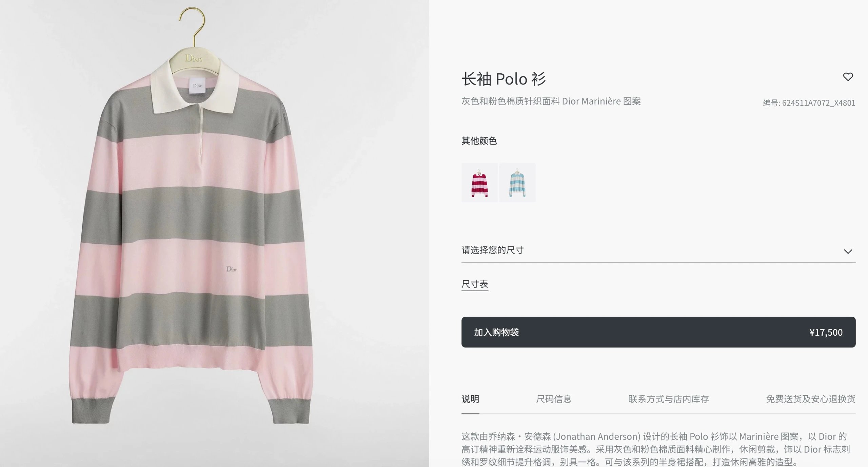
Task: Click the embroidered Dior logo on the shirt
Action: pos(231,269)
